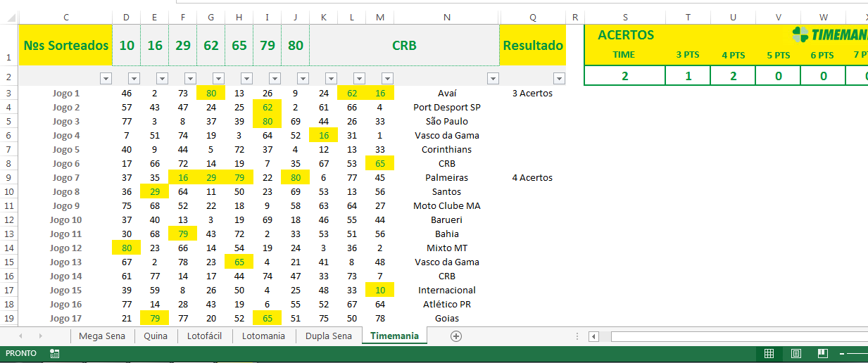This screenshot has height=363, width=868.
Task: Click the 'Port Desport SP' cell
Action: 447,107
